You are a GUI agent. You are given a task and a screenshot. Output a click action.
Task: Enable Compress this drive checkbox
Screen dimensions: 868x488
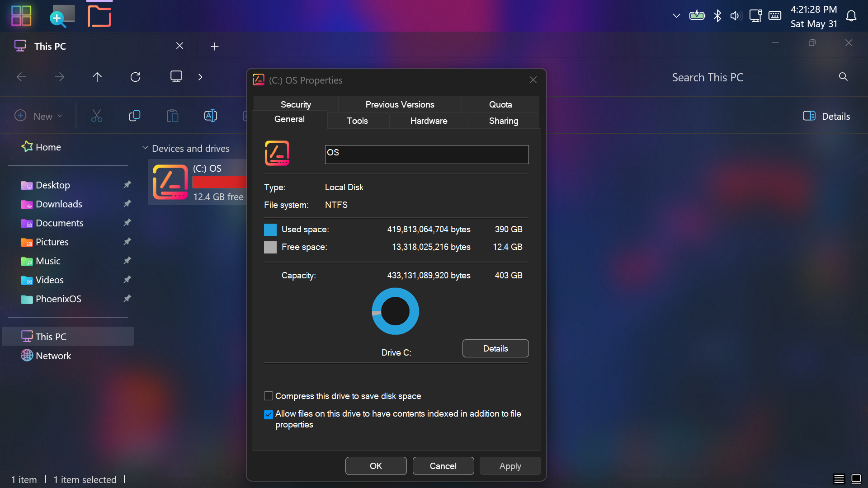click(x=269, y=396)
